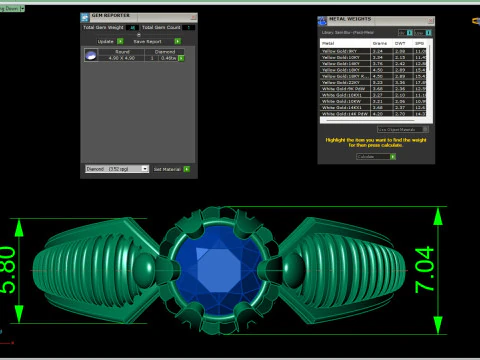Image resolution: width=480 pixels, height=360 pixels.
Task: Click the second cyan icon in Metal Weights header
Action: click(428, 33)
